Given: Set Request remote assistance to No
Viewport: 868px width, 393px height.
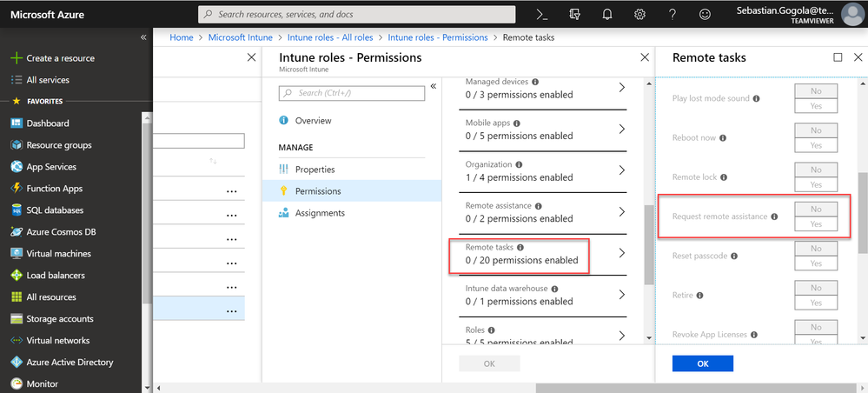Looking at the screenshot, I should [x=816, y=209].
